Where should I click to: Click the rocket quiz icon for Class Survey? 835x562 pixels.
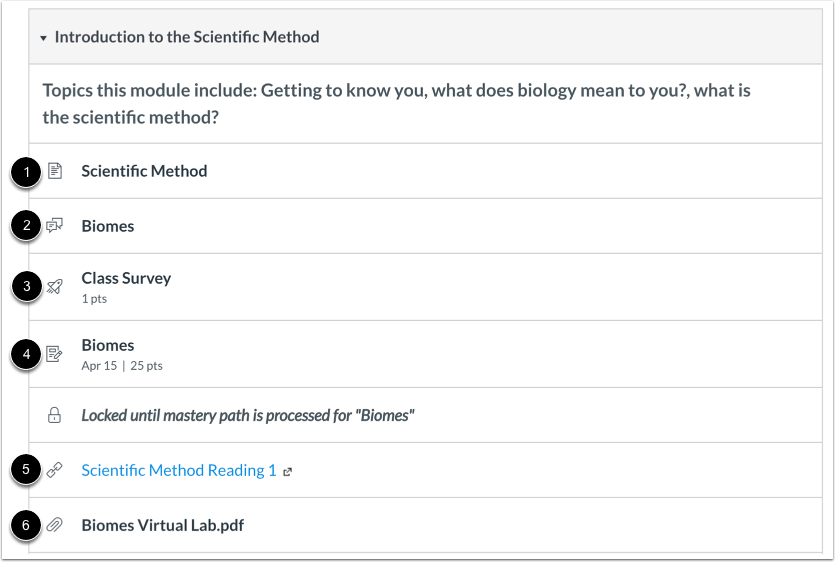click(x=55, y=287)
